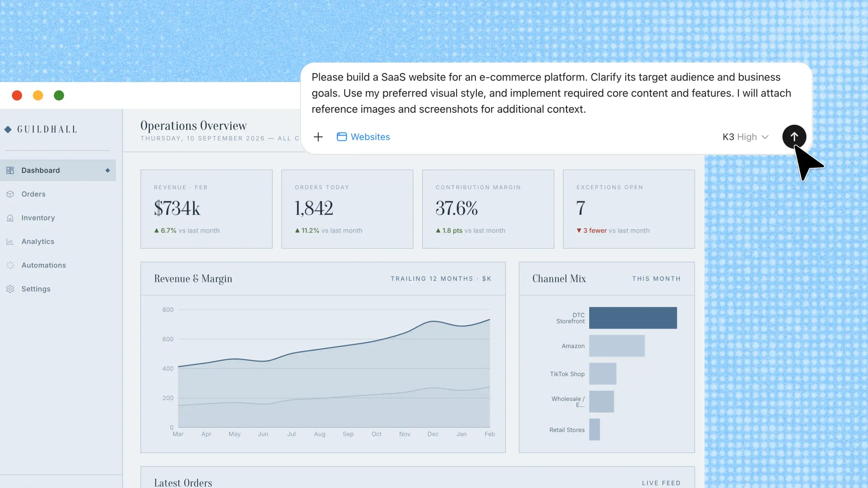
Task: Click the Dashboard grid icon in sidebar
Action: (10, 170)
